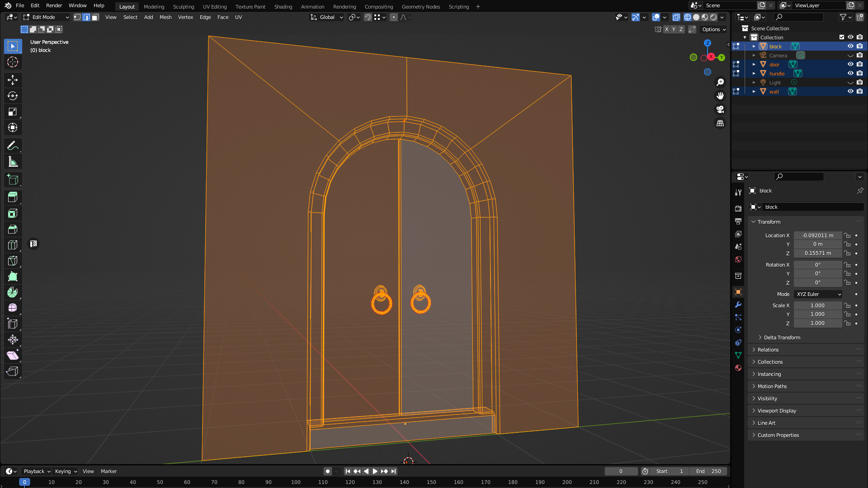Choose the Knife tool
The height and width of the screenshot is (488, 868).
[13, 261]
